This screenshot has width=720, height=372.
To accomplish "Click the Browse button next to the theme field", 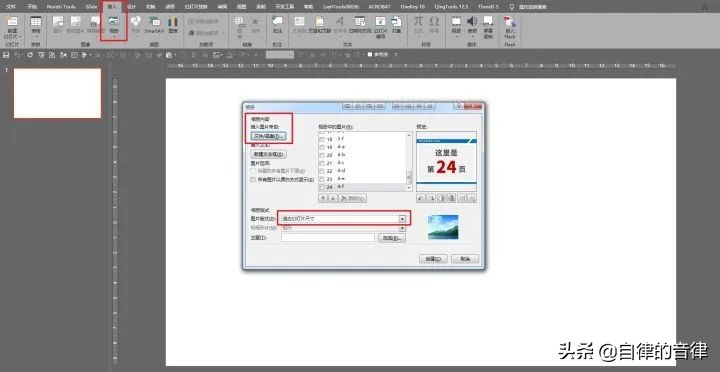I will point(392,238).
